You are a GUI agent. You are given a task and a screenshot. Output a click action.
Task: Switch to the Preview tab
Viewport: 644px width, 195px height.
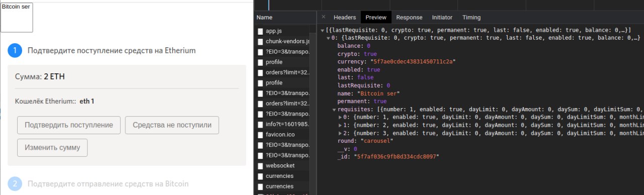click(x=376, y=17)
